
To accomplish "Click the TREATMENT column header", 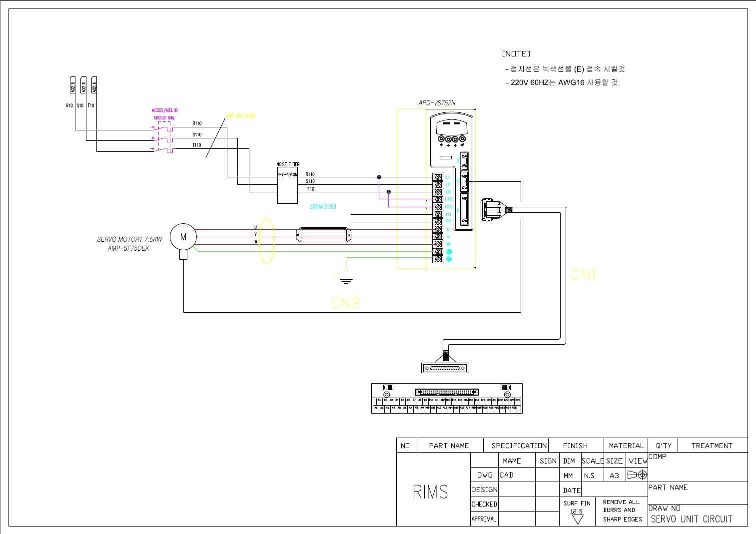I will click(712, 446).
